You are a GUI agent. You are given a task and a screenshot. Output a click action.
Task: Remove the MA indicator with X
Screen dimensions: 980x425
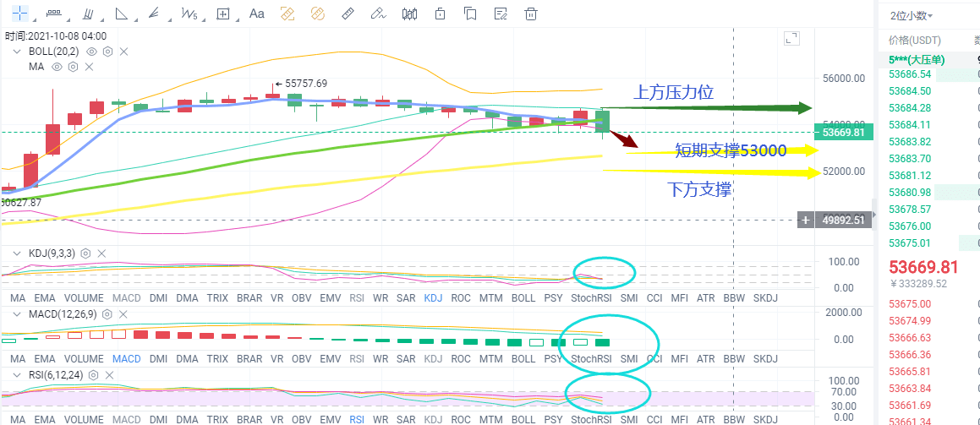(89, 67)
